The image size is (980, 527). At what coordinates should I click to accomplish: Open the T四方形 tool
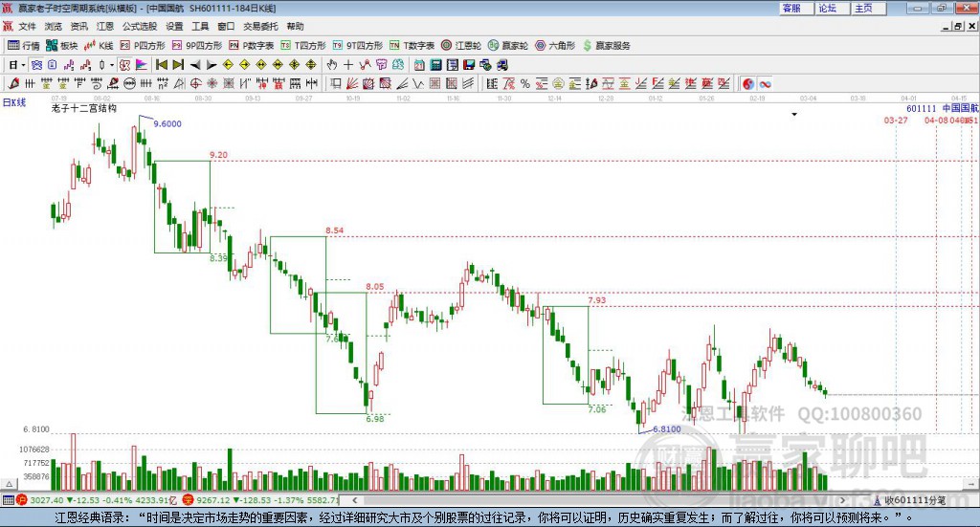pyautogui.click(x=303, y=46)
